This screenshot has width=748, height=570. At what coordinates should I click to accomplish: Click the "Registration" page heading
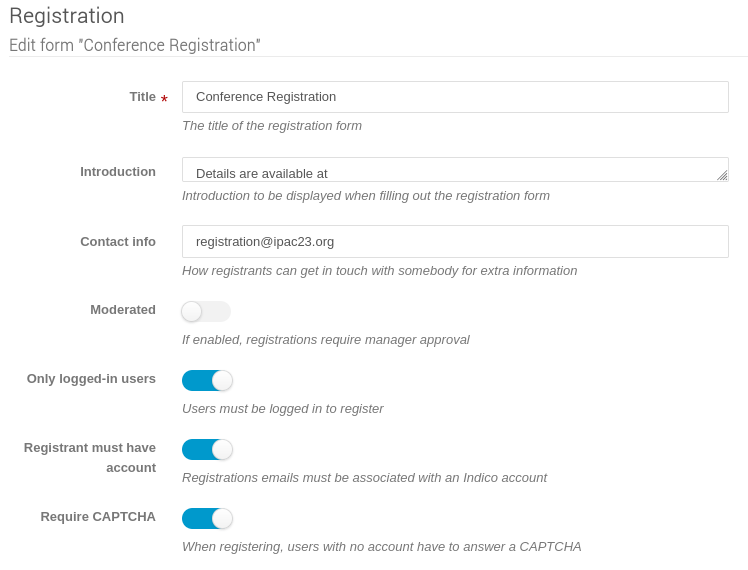(67, 16)
